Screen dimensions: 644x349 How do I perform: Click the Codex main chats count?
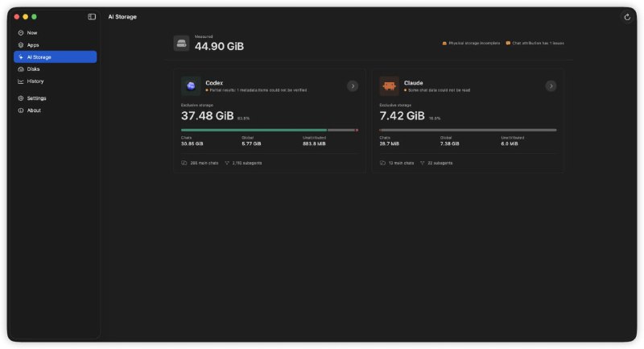coord(200,163)
